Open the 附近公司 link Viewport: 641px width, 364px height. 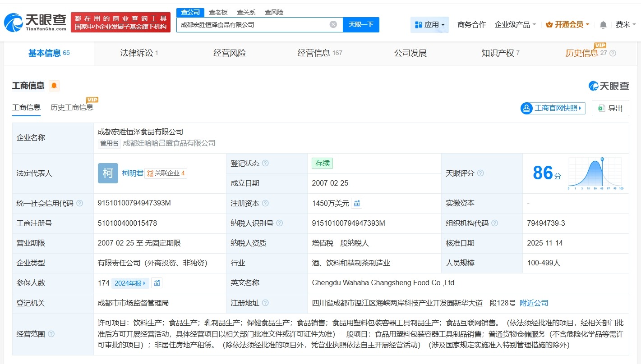534,303
